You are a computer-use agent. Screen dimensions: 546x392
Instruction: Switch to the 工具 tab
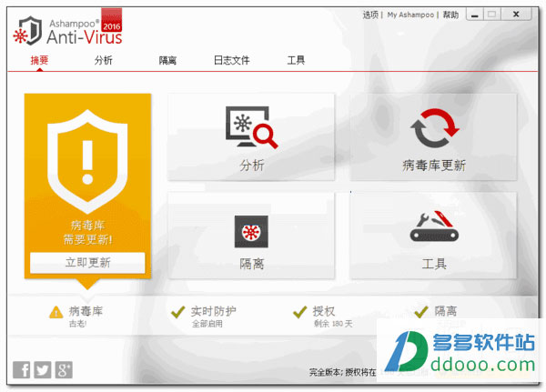click(x=296, y=60)
